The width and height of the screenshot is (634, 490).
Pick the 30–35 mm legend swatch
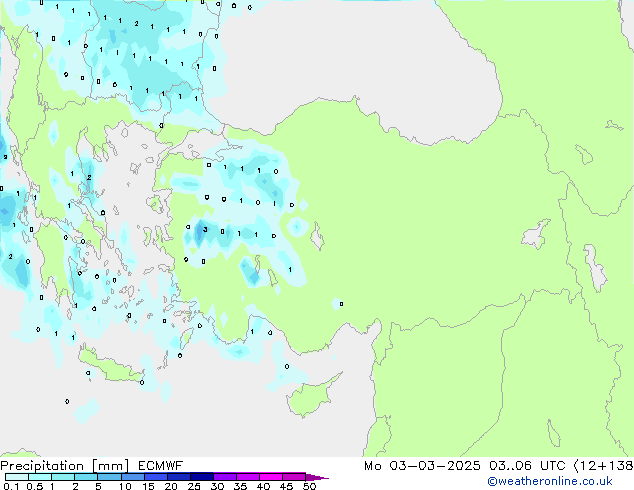click(224, 477)
